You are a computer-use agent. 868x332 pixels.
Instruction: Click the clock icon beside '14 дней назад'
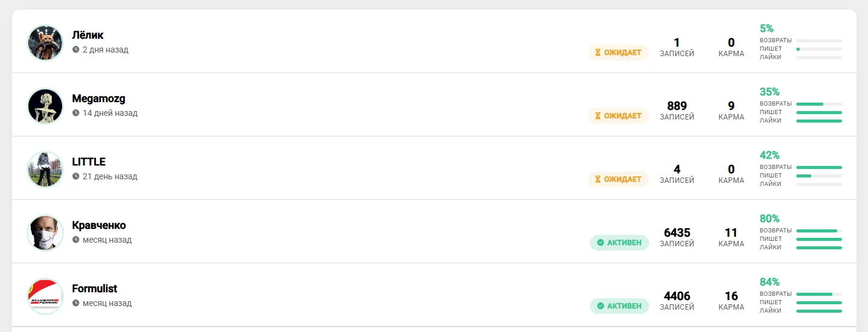pyautogui.click(x=76, y=113)
